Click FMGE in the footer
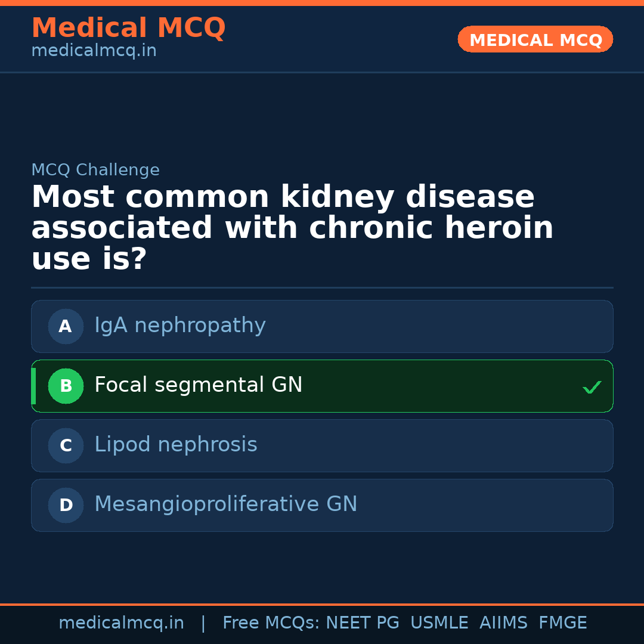Image resolution: width=644 pixels, height=644 pixels. [562, 623]
